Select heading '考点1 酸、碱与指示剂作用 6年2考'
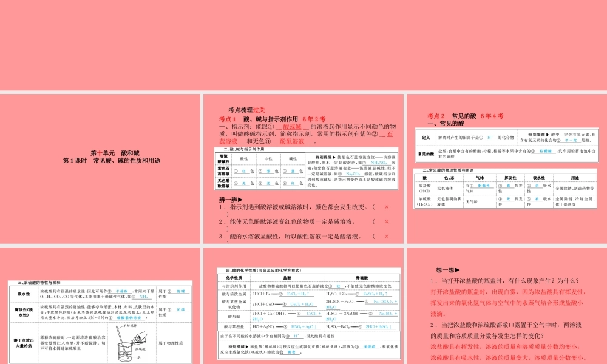Image resolution: width=607 pixels, height=364 pixels. click(272, 119)
